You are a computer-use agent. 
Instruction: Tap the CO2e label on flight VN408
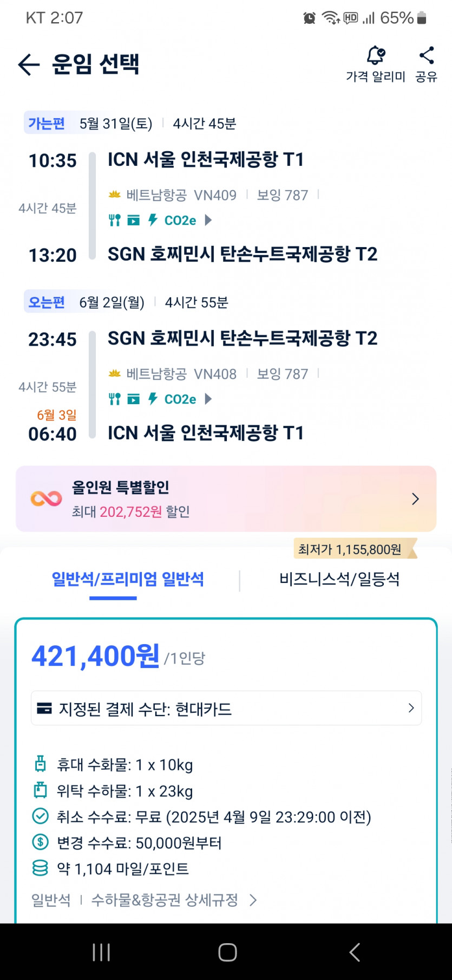coord(180,399)
